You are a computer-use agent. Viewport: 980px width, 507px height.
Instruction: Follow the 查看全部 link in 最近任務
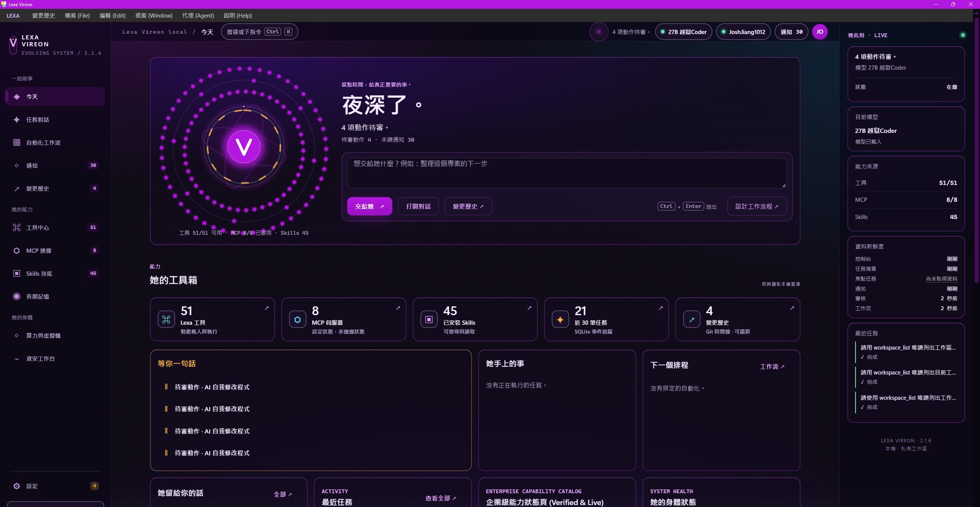(x=440, y=498)
